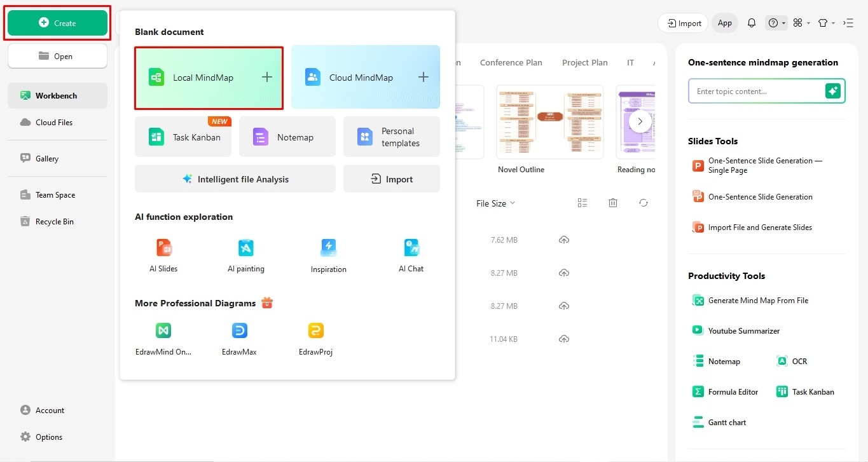This screenshot has height=462, width=868.
Task: Create a new Local MindMap
Action: pos(209,78)
